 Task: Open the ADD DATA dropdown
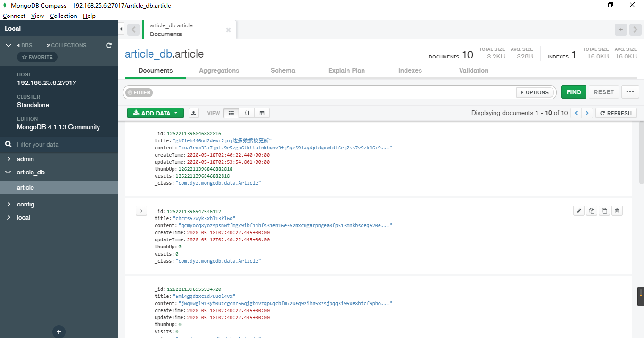tap(155, 113)
